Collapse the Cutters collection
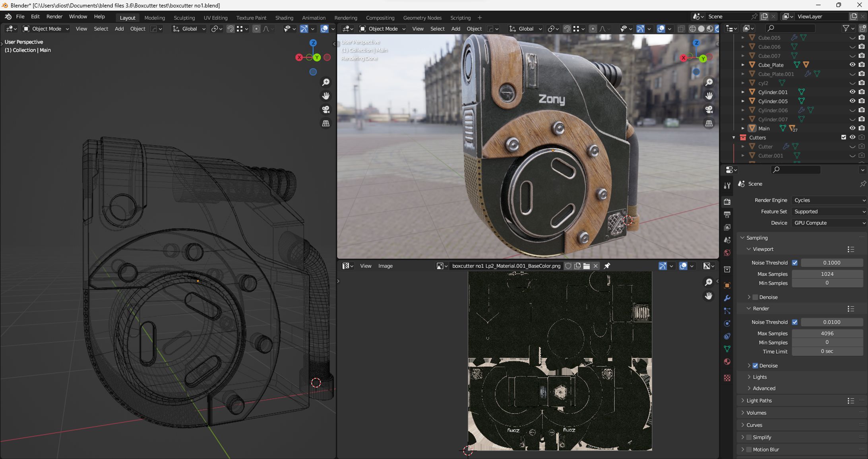The height and width of the screenshot is (459, 868). coord(734,138)
